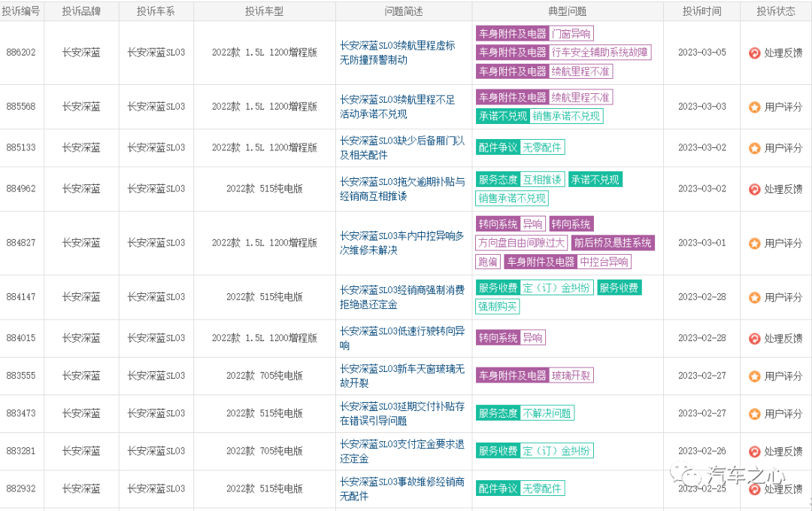Click 2022款 515纯电版 in row 884962
812x511 pixels.
pos(265,189)
